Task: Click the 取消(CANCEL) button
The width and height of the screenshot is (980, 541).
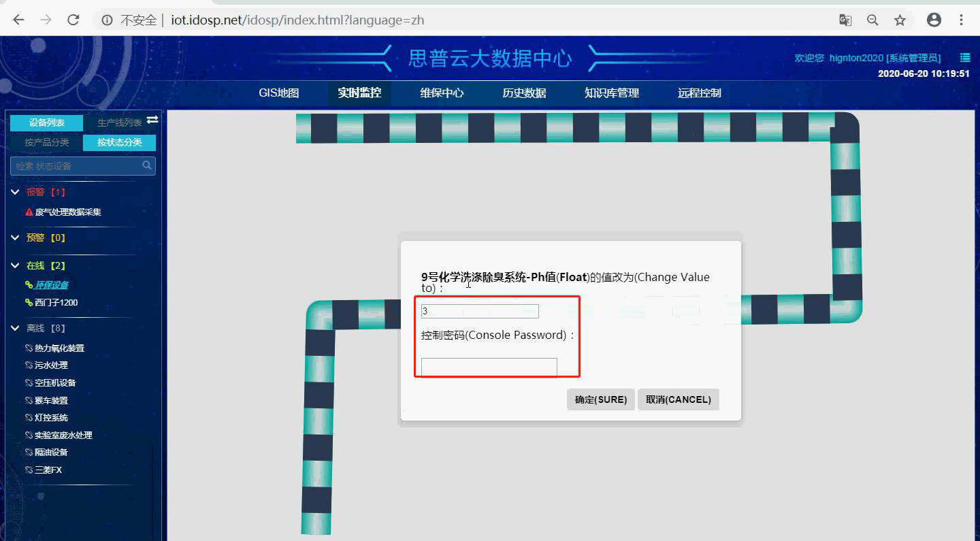Action: pyautogui.click(x=678, y=399)
